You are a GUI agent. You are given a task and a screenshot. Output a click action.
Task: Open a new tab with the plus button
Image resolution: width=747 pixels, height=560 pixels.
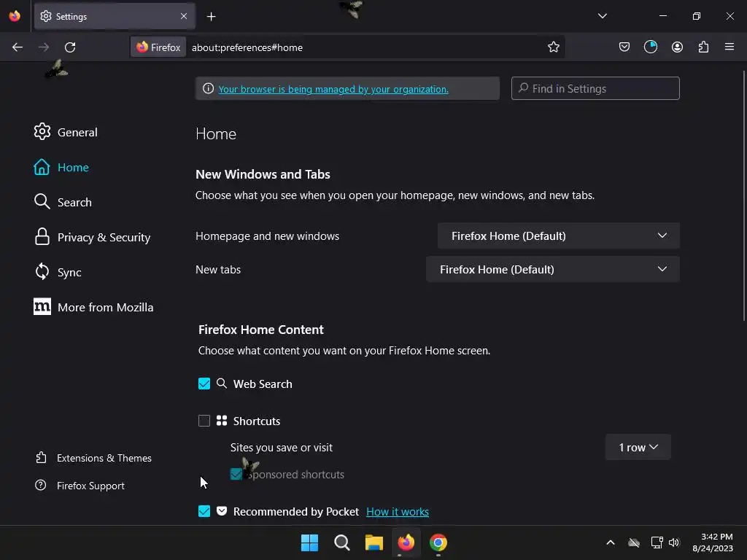pos(211,17)
